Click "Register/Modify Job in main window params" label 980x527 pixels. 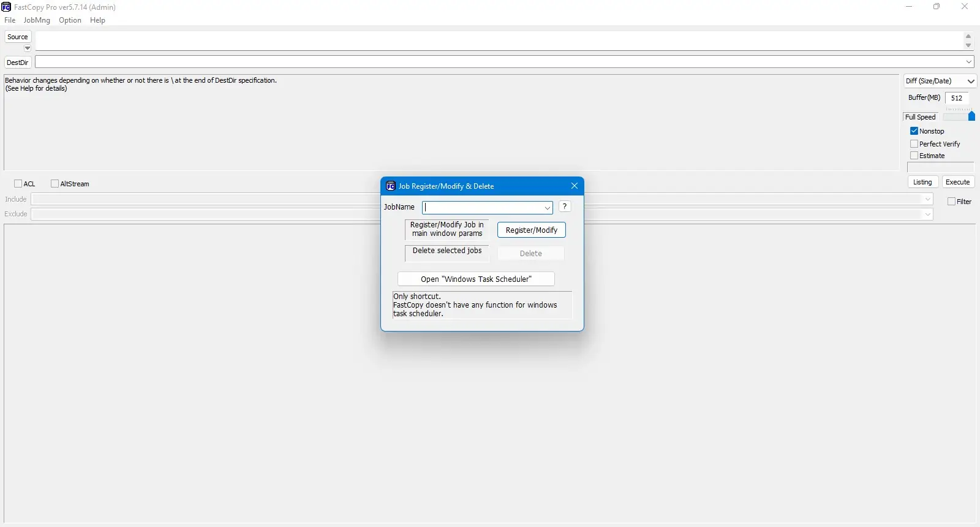(447, 229)
